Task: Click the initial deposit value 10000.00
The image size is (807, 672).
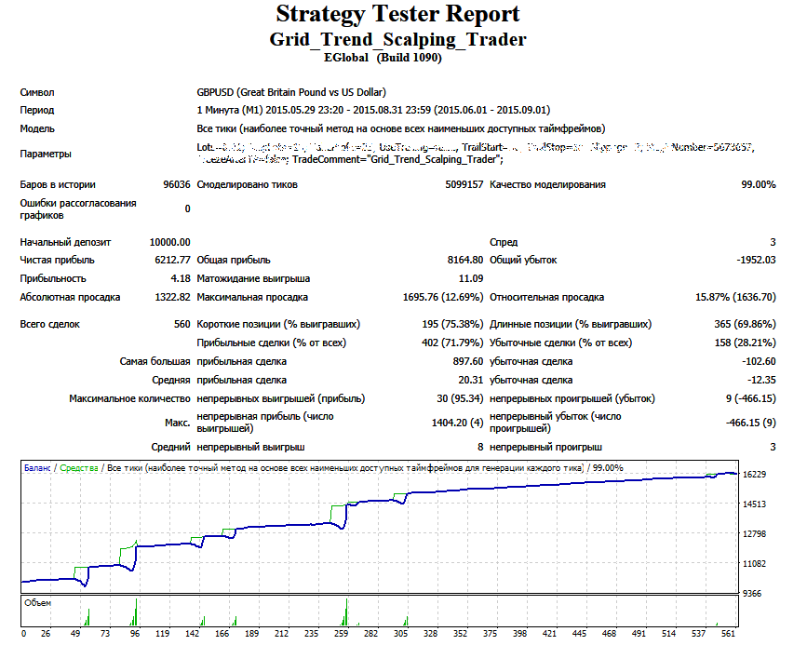Action: (169, 242)
